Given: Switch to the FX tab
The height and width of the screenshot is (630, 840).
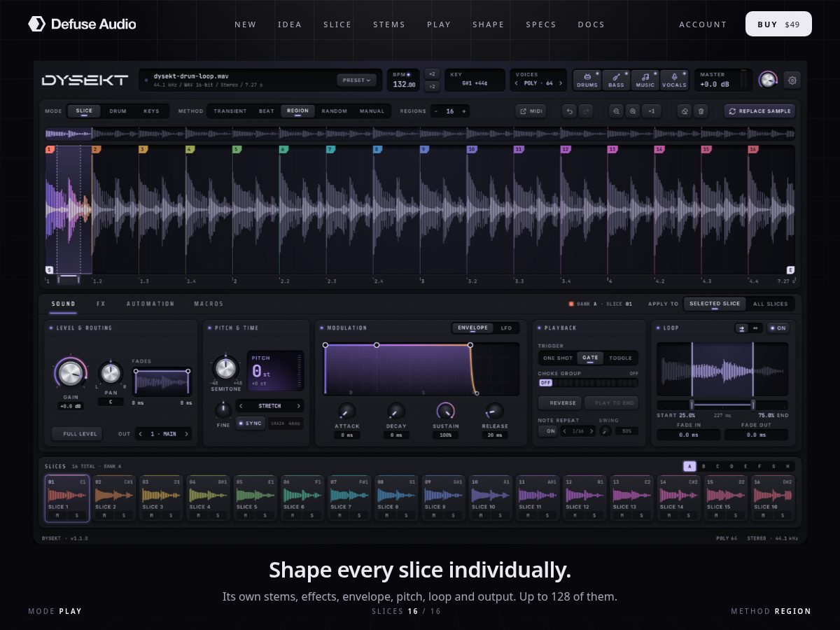Looking at the screenshot, I should pyautogui.click(x=101, y=304).
